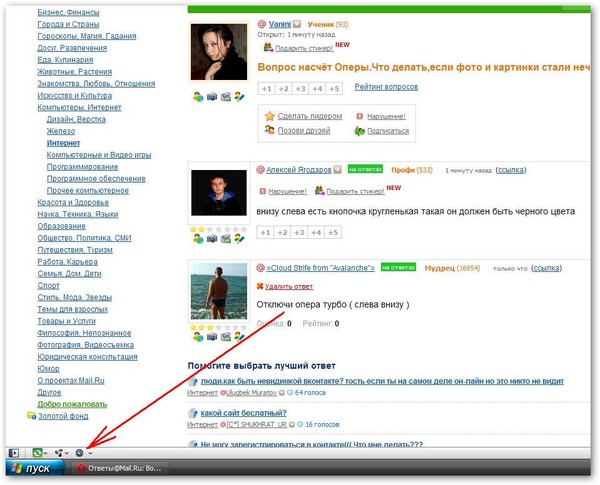Open Vanini's profile link
The image size is (600, 485).
[x=280, y=24]
